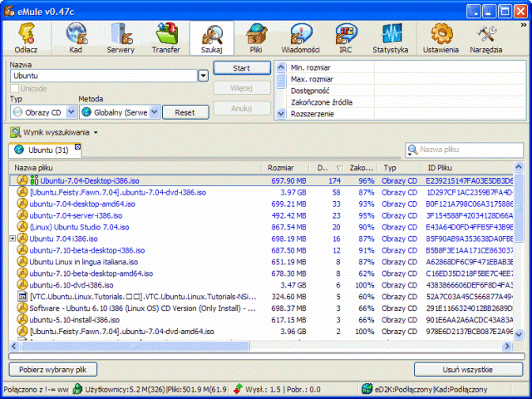Click the Anuluj button

click(x=242, y=109)
